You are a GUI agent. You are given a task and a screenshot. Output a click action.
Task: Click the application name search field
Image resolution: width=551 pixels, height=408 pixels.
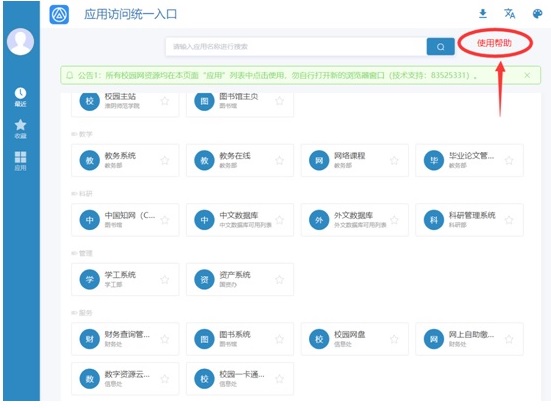[x=296, y=46]
